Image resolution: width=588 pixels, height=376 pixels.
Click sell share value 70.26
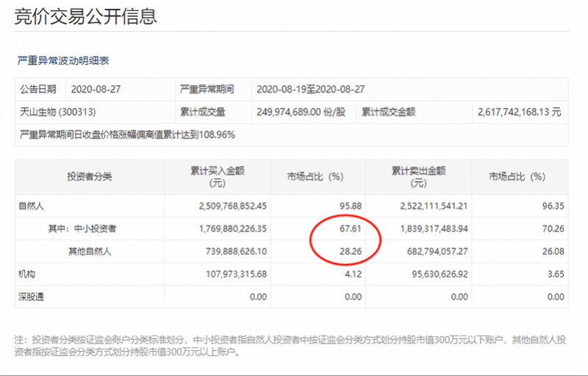(553, 229)
